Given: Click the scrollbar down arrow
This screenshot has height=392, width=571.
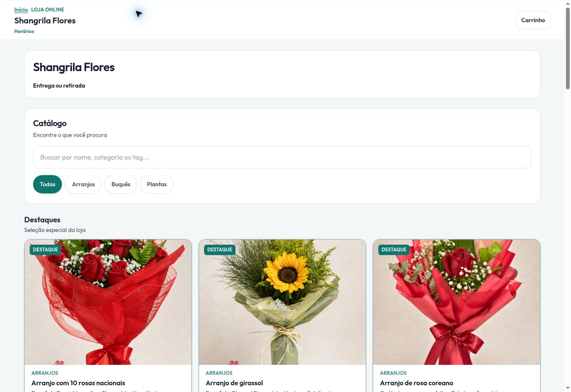Looking at the screenshot, I should click(x=568, y=388).
